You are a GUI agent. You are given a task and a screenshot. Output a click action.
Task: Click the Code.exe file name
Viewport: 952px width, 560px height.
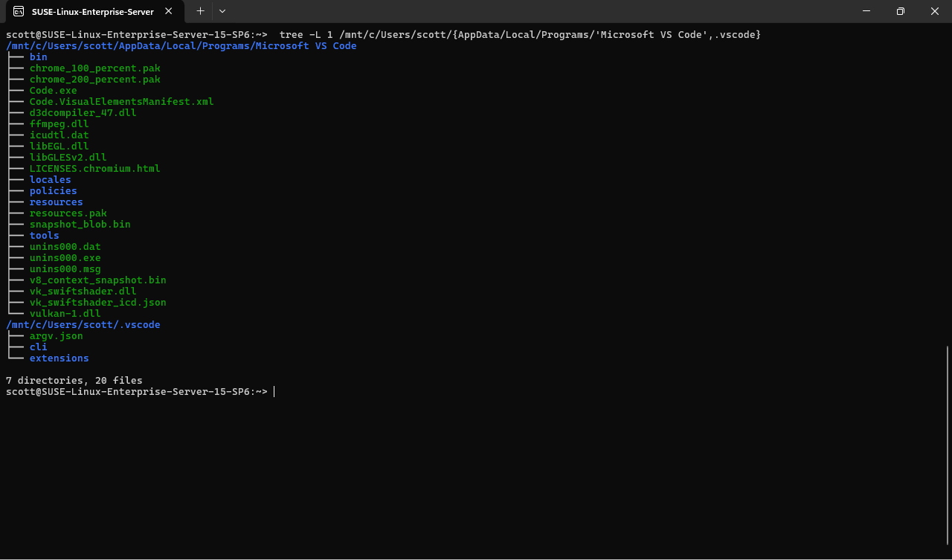53,91
